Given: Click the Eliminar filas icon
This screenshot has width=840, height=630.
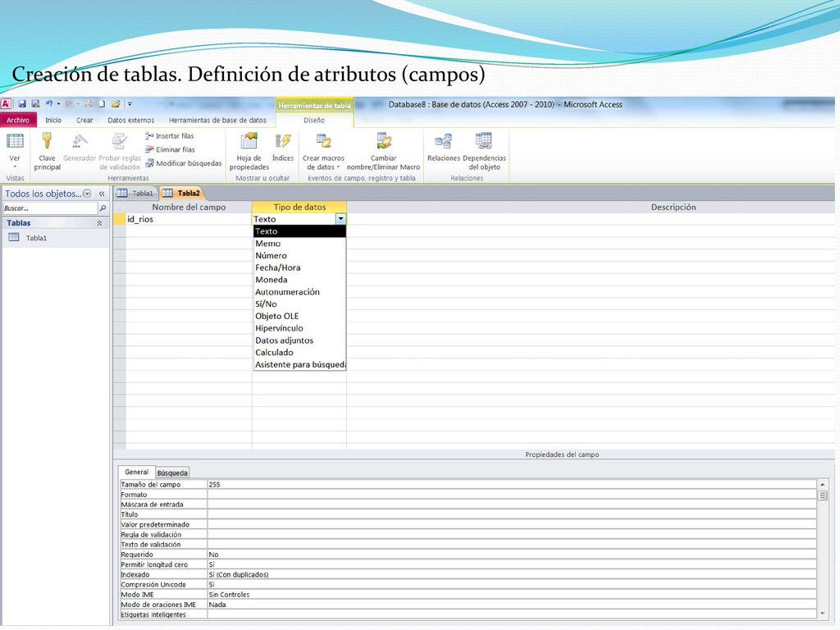Looking at the screenshot, I should click(x=149, y=149).
